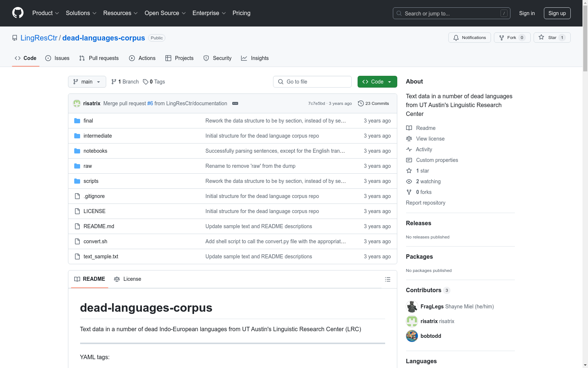Click the README.md file icon

pos(77,226)
